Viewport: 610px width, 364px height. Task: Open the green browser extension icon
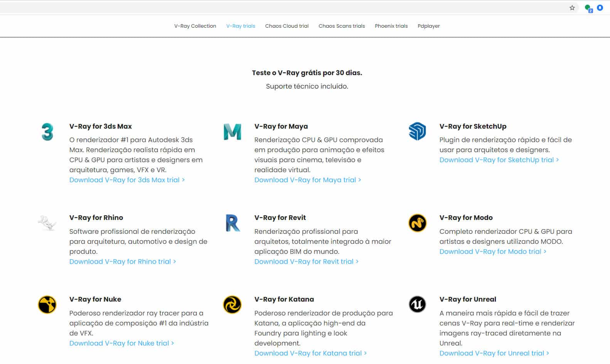pos(588,8)
